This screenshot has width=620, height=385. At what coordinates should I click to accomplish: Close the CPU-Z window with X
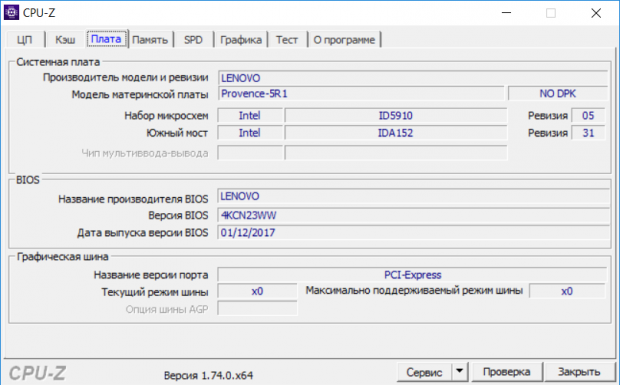[596, 13]
